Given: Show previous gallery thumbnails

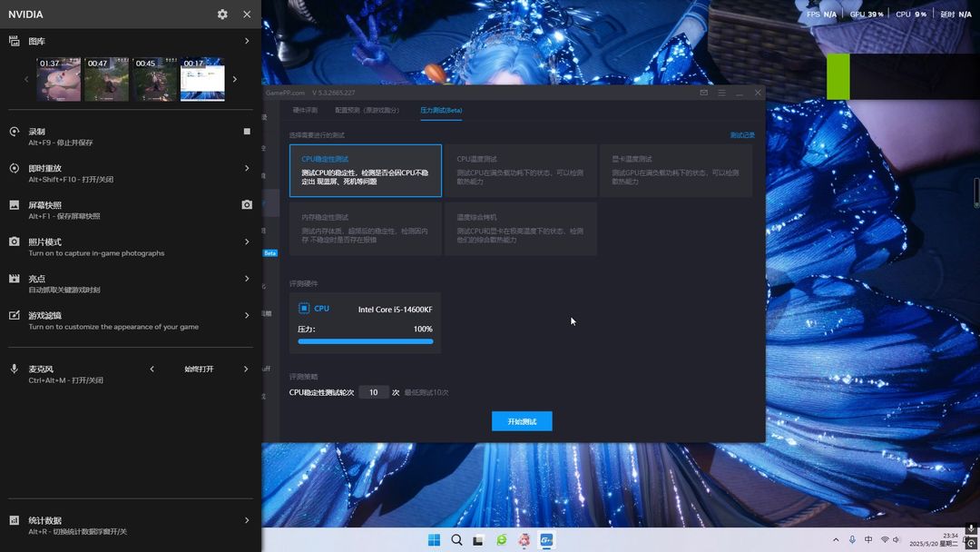Looking at the screenshot, I should coord(26,79).
